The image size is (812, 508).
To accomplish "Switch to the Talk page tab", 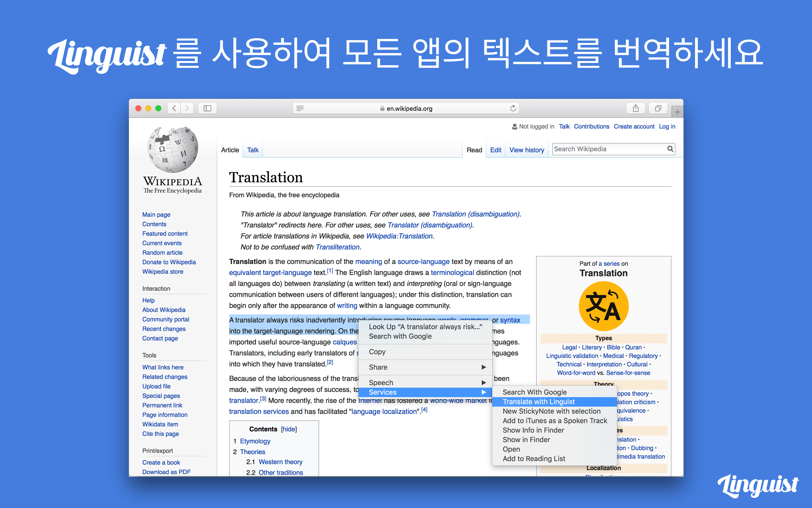I will coord(253,150).
